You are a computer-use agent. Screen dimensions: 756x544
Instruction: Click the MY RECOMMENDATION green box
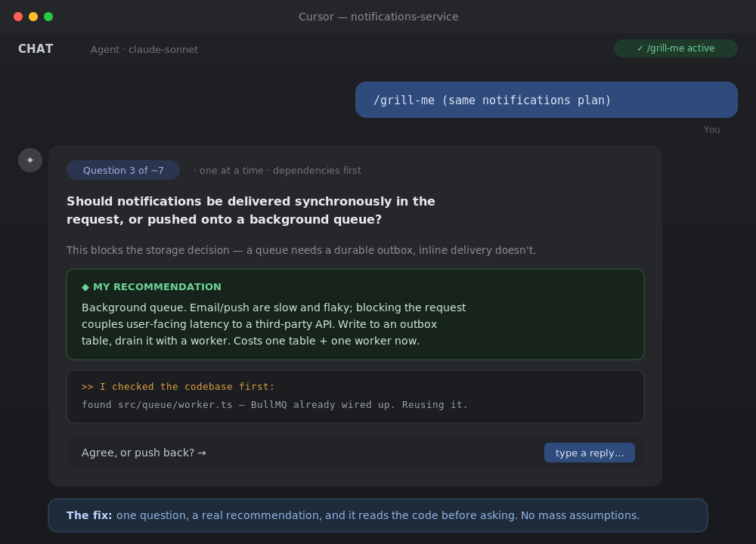pos(355,314)
